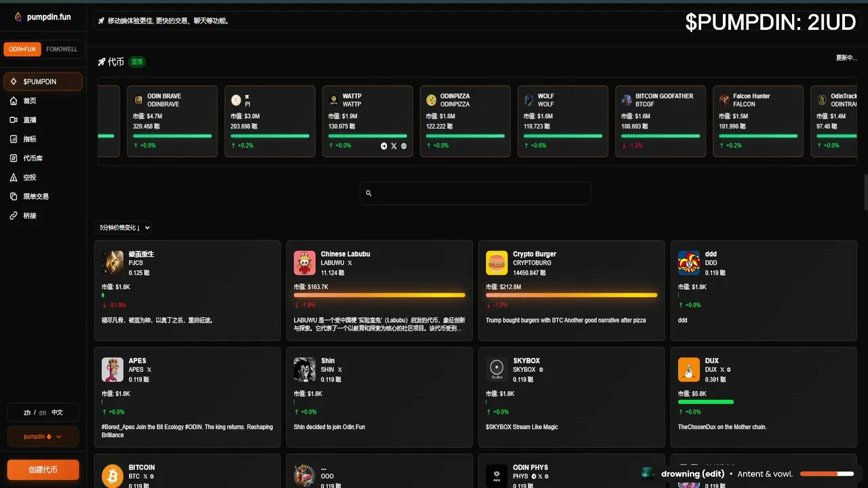The width and height of the screenshot is (868, 488).
Task: Click the ddd jester avatar
Action: tap(689, 263)
